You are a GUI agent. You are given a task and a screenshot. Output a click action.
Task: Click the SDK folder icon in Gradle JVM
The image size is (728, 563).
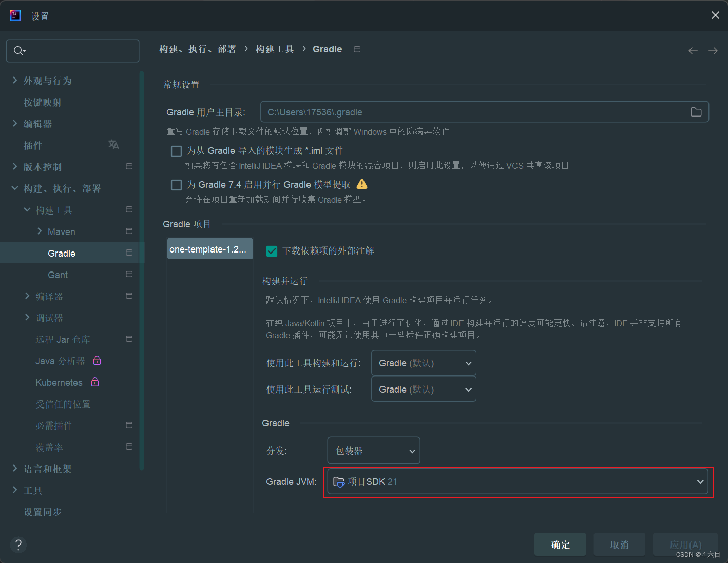[x=339, y=481]
